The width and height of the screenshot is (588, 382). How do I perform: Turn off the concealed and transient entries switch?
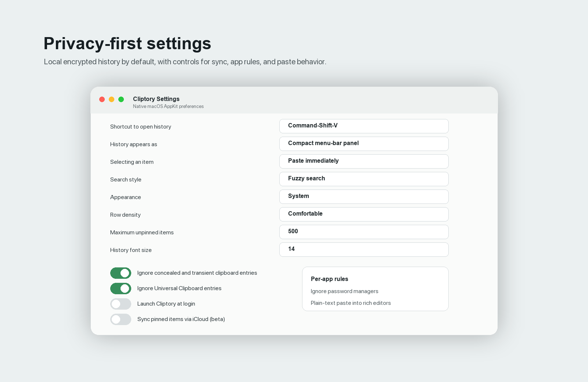click(x=121, y=273)
